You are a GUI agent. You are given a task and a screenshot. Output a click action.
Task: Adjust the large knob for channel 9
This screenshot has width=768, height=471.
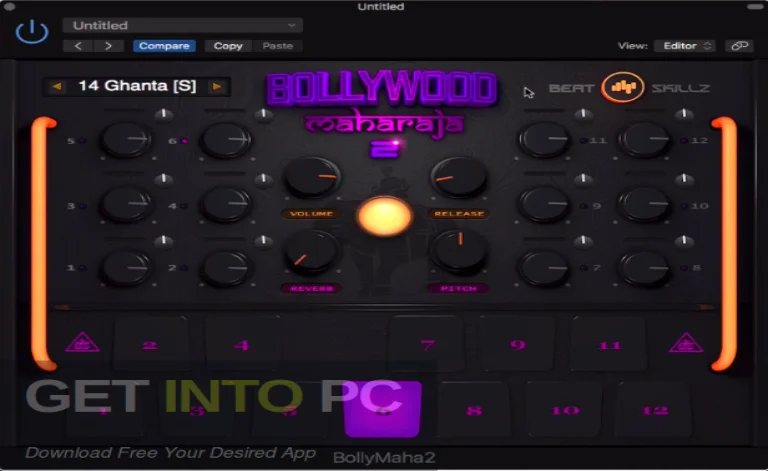545,204
